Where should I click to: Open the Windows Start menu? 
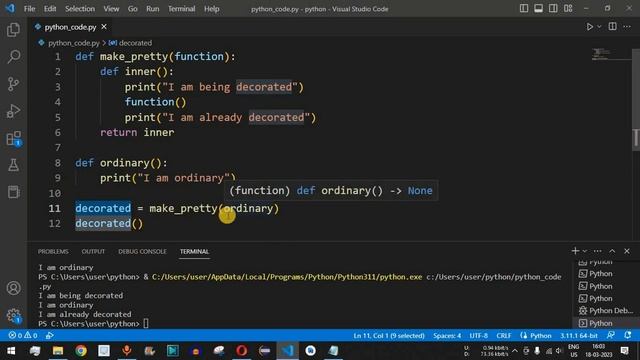11,351
